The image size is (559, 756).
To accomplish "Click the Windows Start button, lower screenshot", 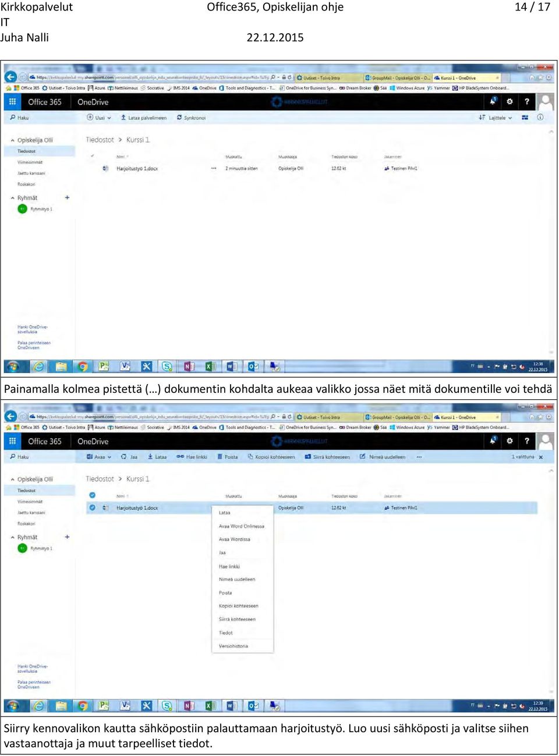I will 13,705.
